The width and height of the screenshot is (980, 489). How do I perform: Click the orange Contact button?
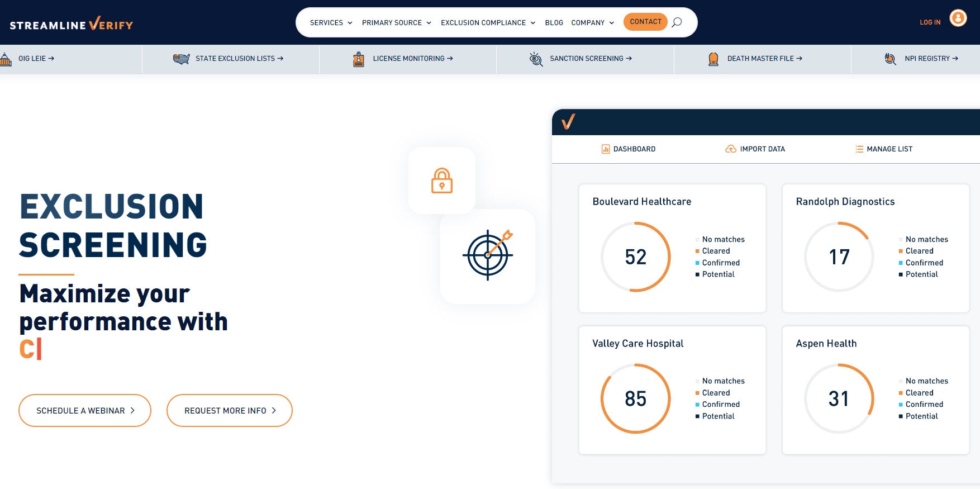645,22
